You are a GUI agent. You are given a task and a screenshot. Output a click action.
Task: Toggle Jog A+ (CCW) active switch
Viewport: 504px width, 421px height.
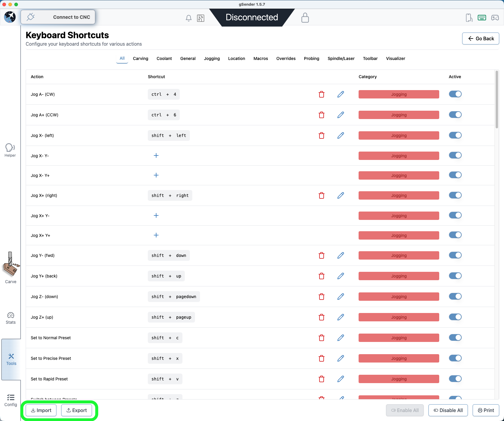pyautogui.click(x=455, y=115)
